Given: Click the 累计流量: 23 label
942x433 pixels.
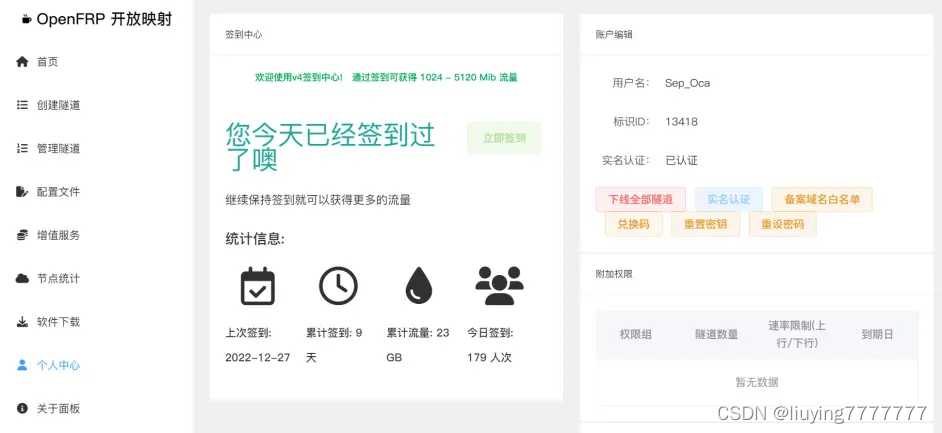Looking at the screenshot, I should tap(418, 333).
